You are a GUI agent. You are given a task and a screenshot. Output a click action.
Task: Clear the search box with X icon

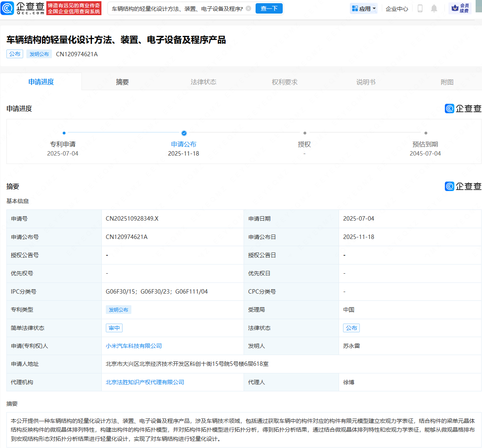(x=248, y=8)
